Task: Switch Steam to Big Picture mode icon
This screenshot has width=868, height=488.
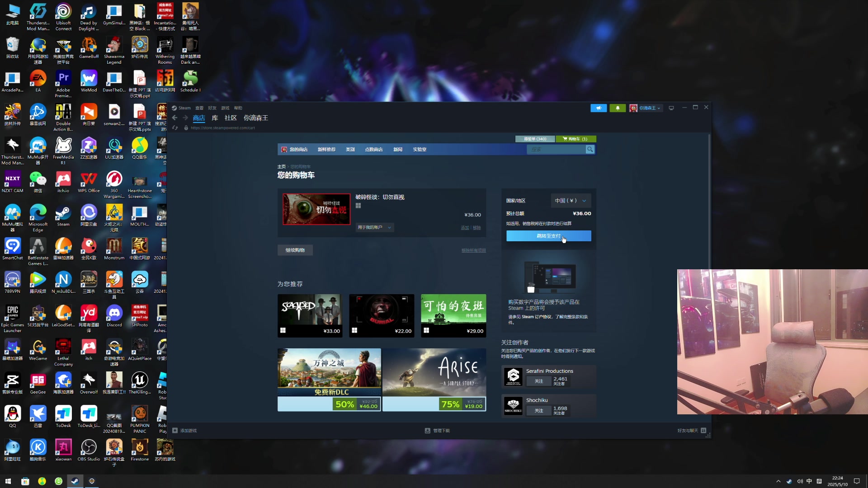Action: click(x=671, y=108)
